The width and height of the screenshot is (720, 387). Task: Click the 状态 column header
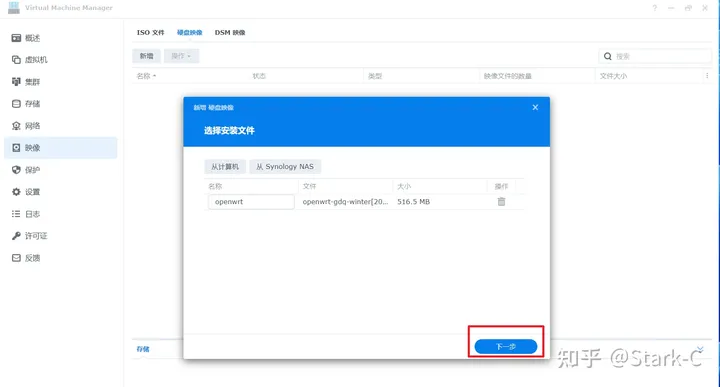pos(259,76)
